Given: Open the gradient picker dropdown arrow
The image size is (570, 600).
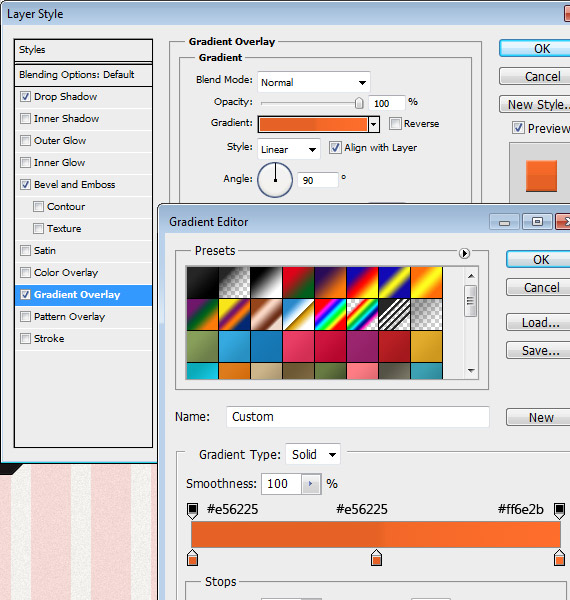Looking at the screenshot, I should point(374,124).
